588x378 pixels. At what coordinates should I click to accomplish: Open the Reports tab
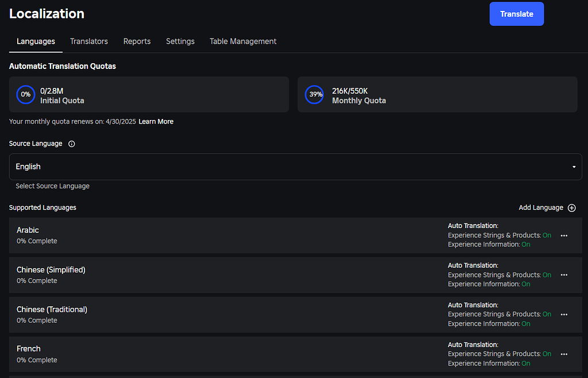[137, 41]
